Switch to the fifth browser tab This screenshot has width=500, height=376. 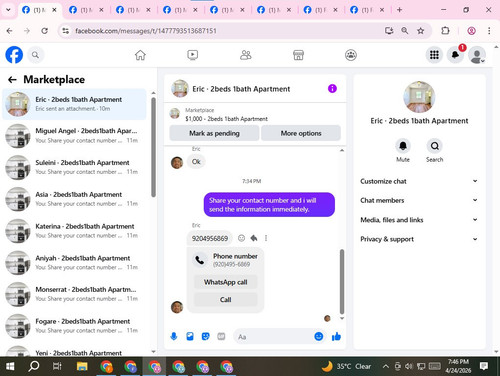coord(227,10)
